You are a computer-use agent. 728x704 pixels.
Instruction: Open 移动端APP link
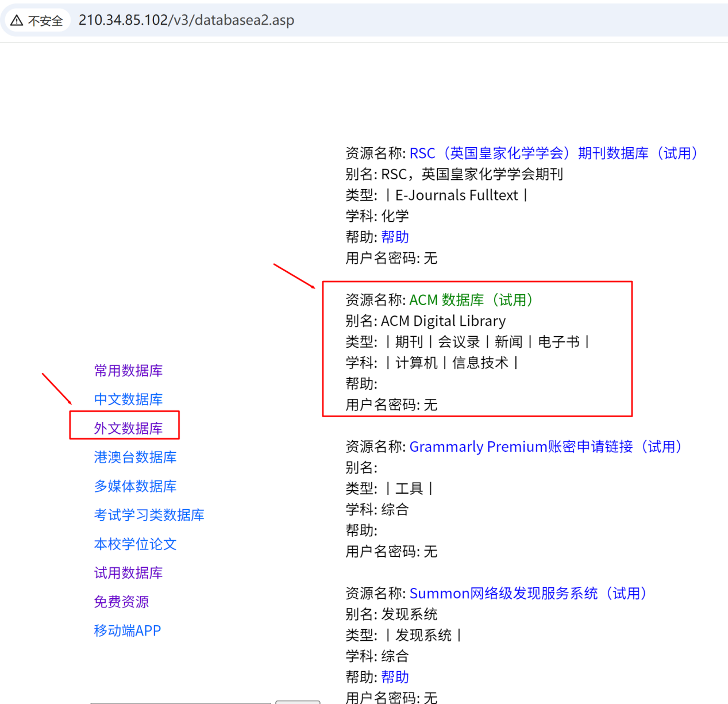point(128,631)
